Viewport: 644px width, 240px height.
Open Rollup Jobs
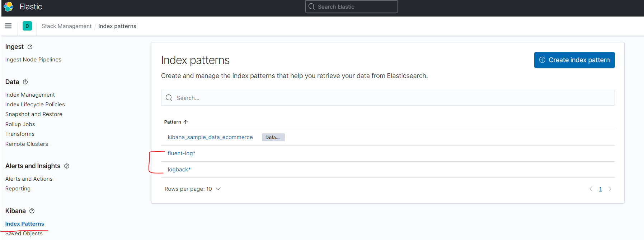click(x=20, y=124)
